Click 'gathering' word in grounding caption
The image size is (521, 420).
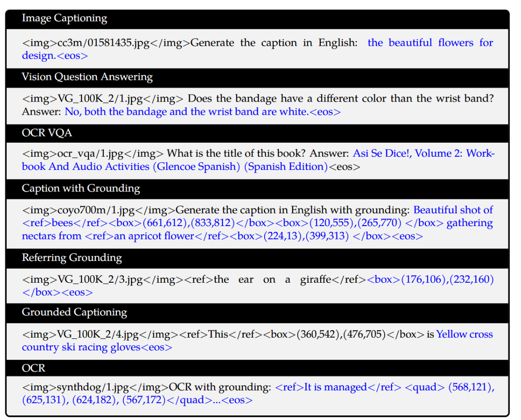[x=470, y=223]
